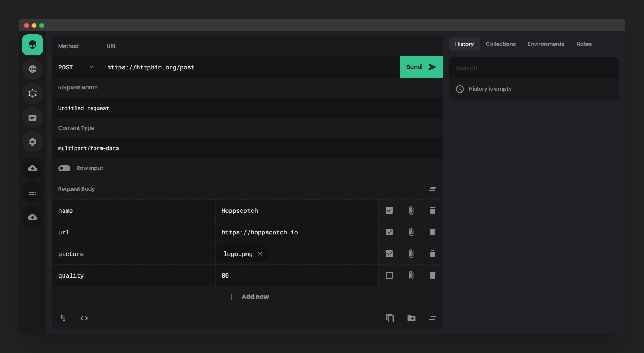
Task: Attach file to the url row
Action: pos(411,232)
